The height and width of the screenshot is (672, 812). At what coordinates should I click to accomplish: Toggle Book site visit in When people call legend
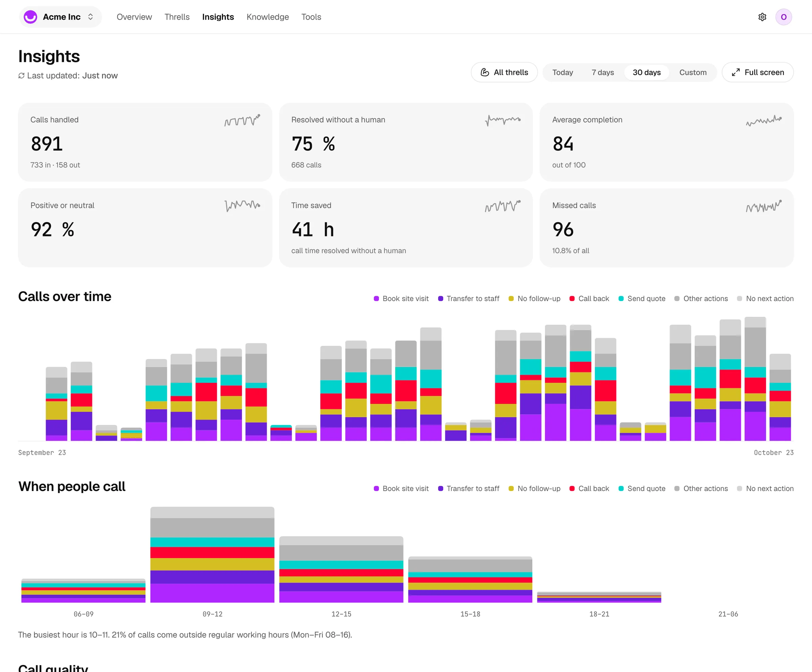click(401, 488)
